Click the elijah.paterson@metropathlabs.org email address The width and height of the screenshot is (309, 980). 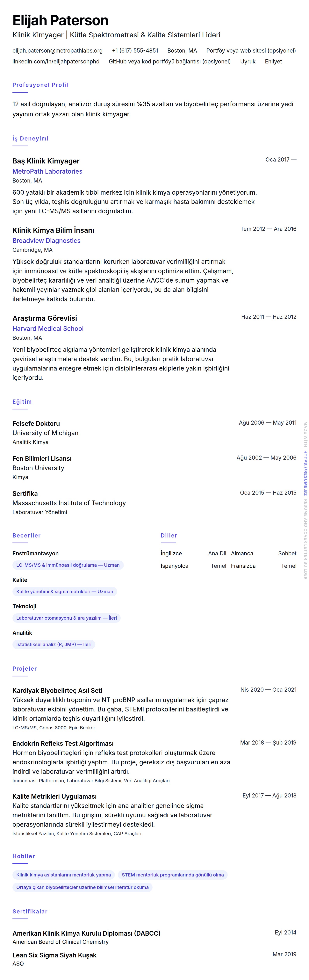click(x=57, y=51)
